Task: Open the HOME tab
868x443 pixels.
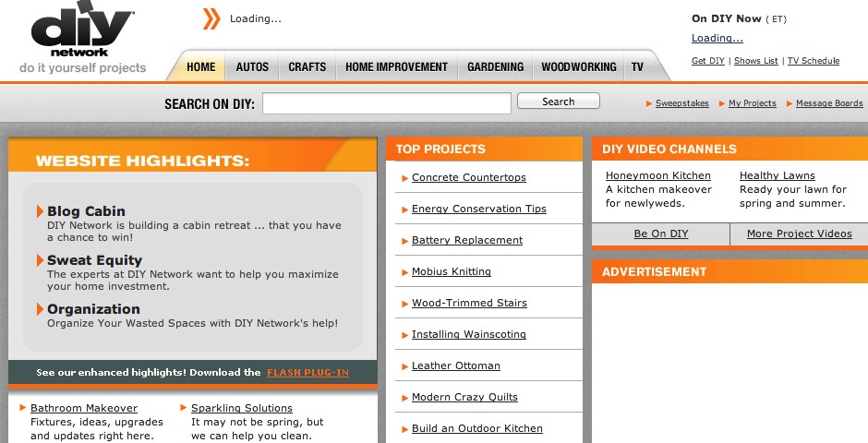Action: [x=201, y=67]
